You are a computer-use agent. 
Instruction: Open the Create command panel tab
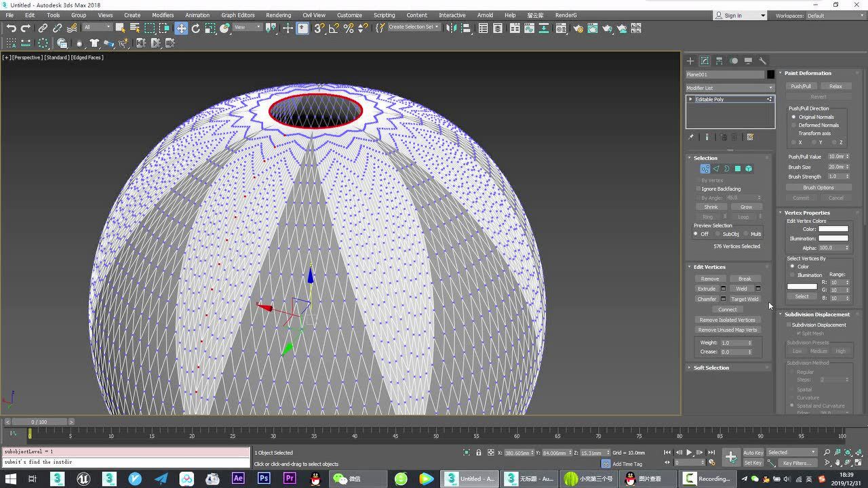(x=690, y=61)
